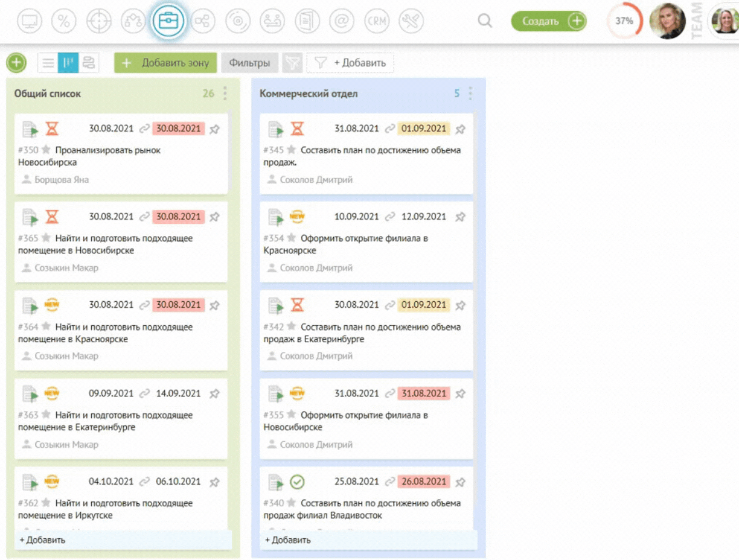The width and height of the screenshot is (739, 560).
Task: Click the Создать button
Action: pyautogui.click(x=548, y=21)
